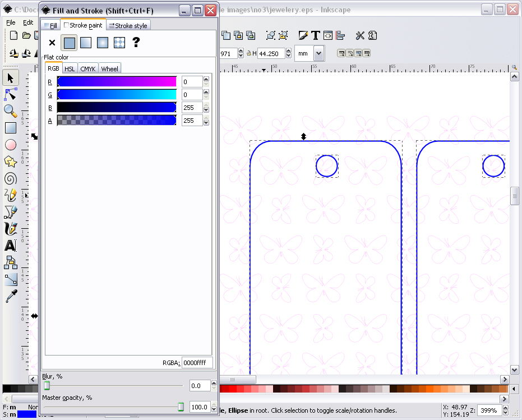Decrease the B channel value
This screenshot has height=420, width=522.
click(206, 110)
